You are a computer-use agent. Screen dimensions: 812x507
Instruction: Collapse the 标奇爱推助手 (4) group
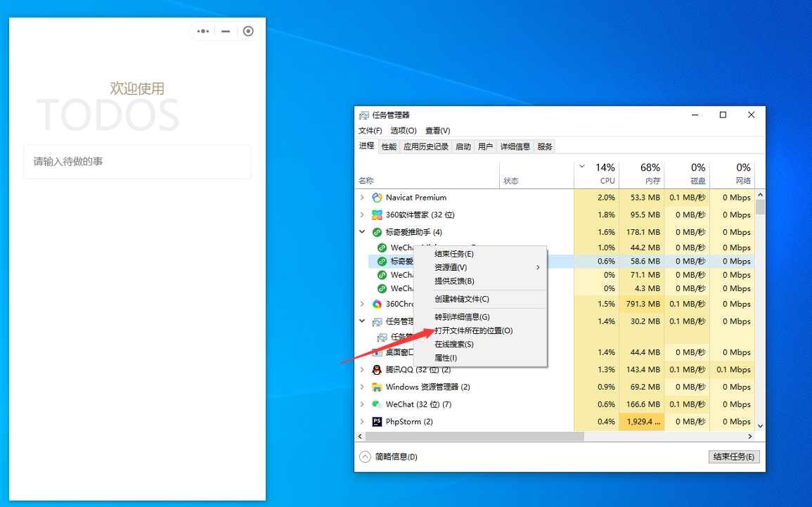[362, 232]
